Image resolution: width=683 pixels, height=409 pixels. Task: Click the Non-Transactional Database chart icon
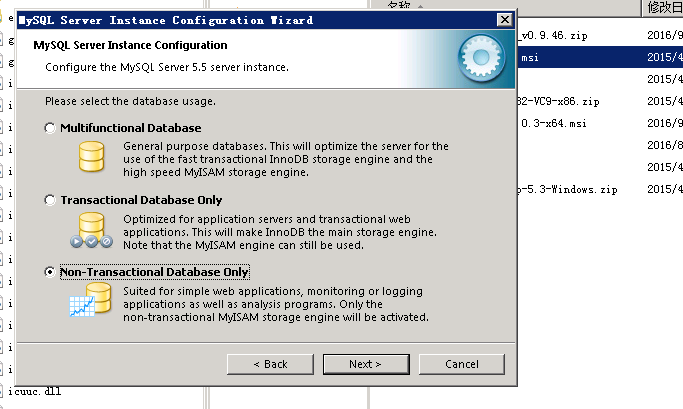point(93,301)
